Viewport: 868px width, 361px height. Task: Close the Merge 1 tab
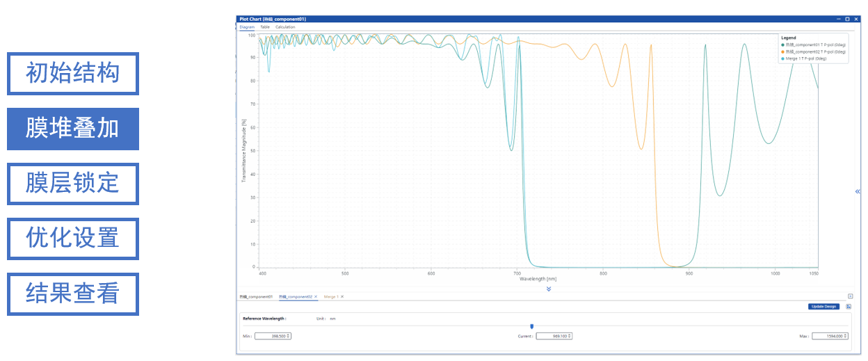click(x=342, y=297)
